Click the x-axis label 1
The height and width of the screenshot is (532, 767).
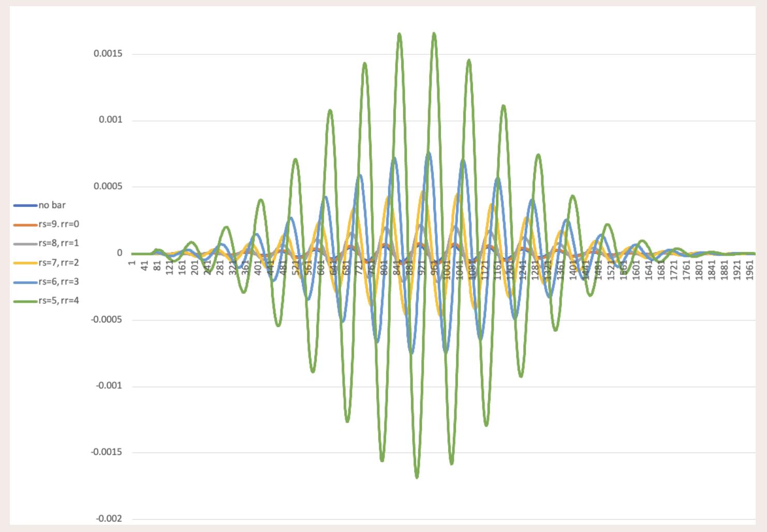(x=132, y=263)
